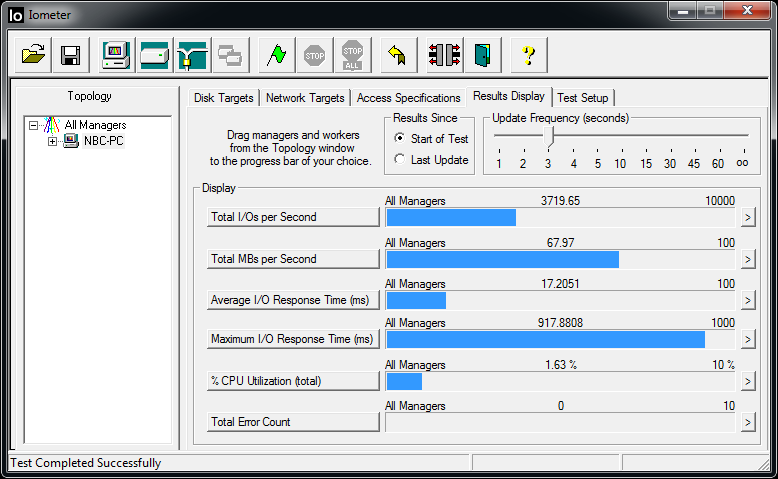This screenshot has height=479, width=778.
Task: Start a new manager
Action: [x=116, y=55]
